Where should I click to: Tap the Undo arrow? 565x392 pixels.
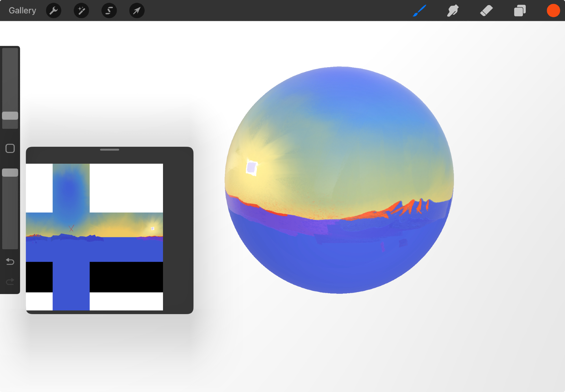[10, 262]
